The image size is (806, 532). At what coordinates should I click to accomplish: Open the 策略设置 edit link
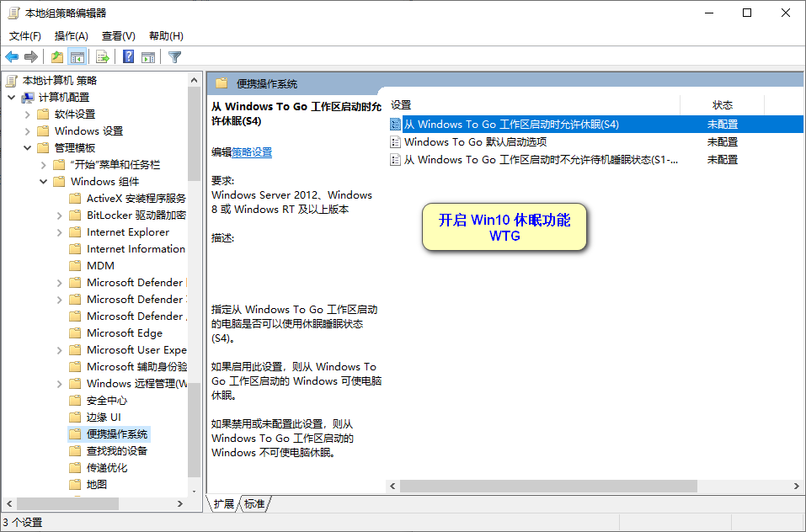pos(252,152)
